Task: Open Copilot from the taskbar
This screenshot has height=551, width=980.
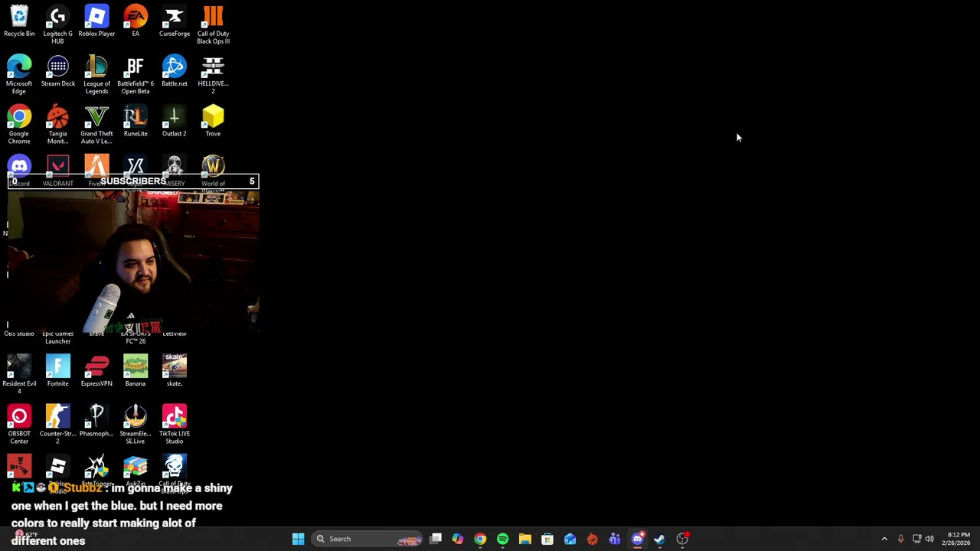Action: pos(458,539)
